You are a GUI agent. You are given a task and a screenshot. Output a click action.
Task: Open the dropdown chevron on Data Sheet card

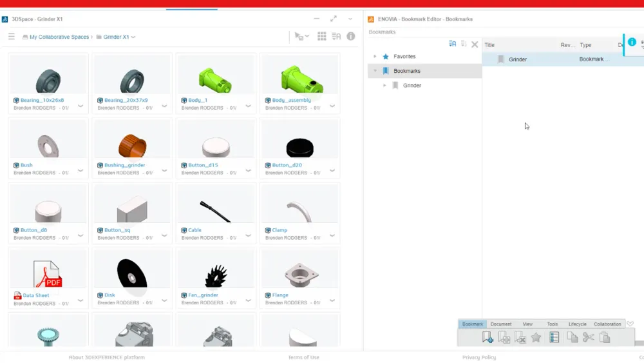[x=80, y=300]
